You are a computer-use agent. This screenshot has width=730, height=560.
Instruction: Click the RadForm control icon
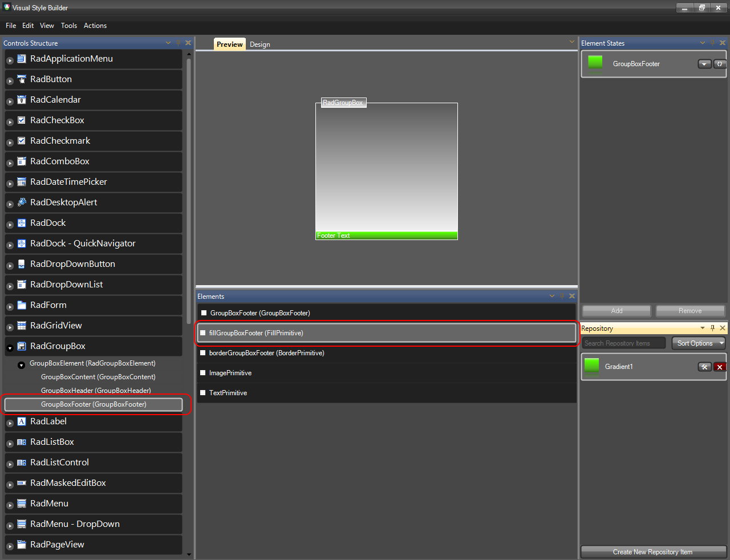coord(22,305)
